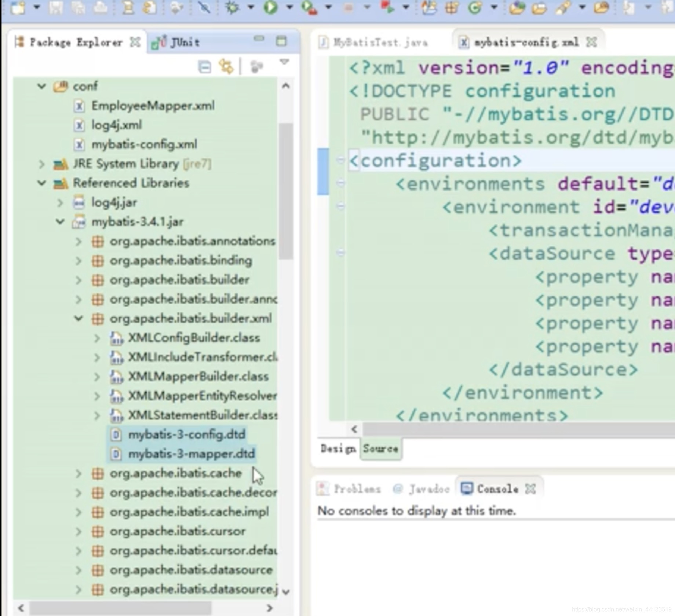Click editor horizontal scroll left arrow
675x616 pixels.
click(354, 429)
